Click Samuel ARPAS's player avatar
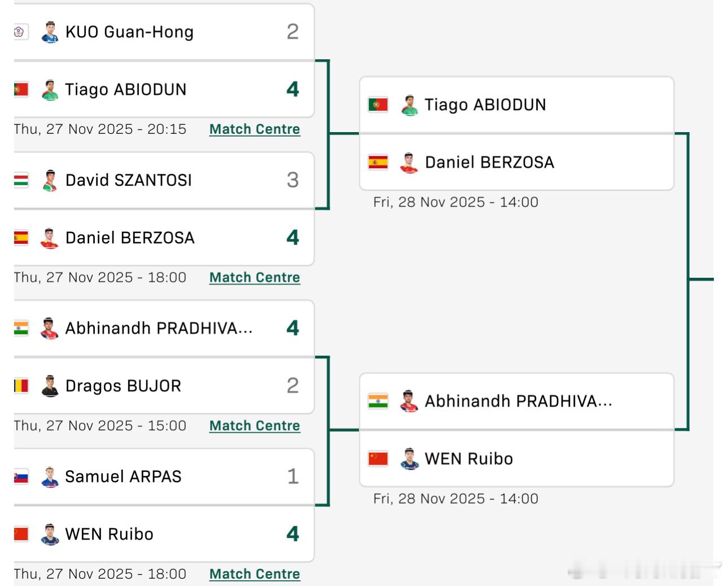The height and width of the screenshot is (586, 728). tap(50, 477)
